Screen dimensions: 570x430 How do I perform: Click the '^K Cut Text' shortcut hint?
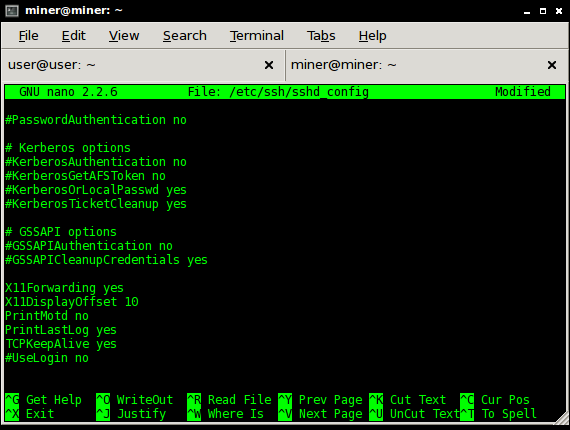pyautogui.click(x=408, y=400)
